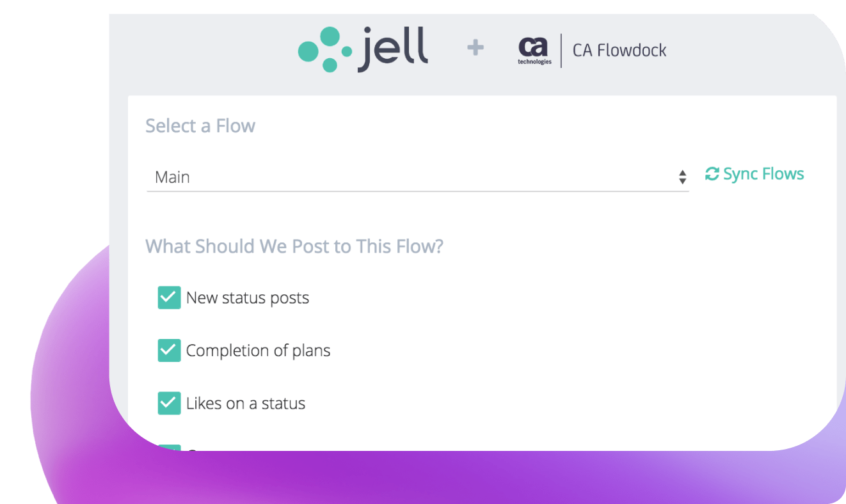
Task: Click the Completion of plans label
Action: tap(258, 350)
